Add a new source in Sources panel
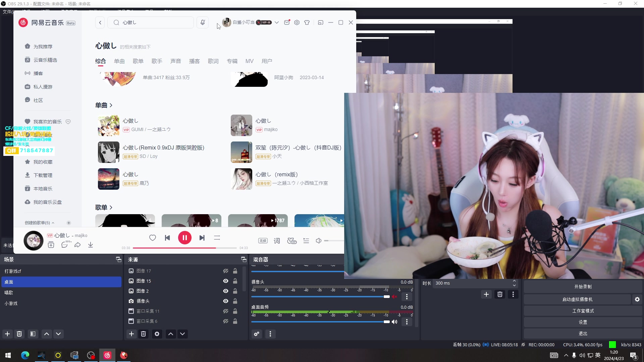 coord(131,334)
